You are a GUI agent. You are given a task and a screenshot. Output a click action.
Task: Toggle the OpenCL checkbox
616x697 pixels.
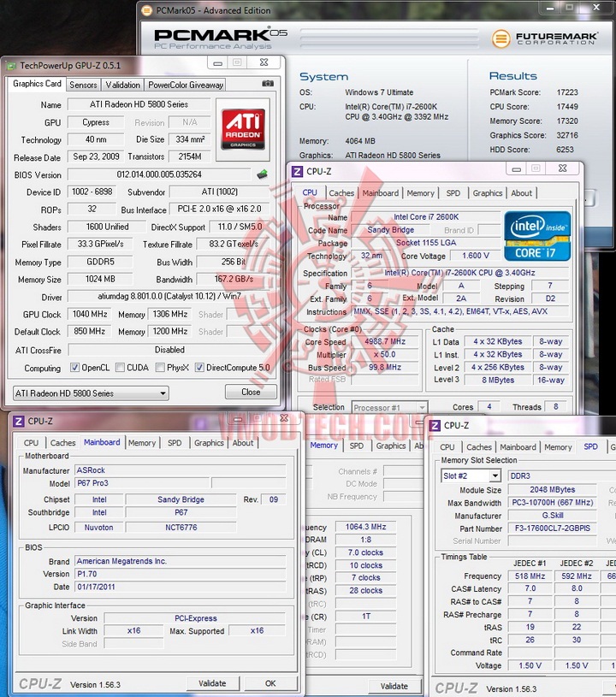point(74,368)
